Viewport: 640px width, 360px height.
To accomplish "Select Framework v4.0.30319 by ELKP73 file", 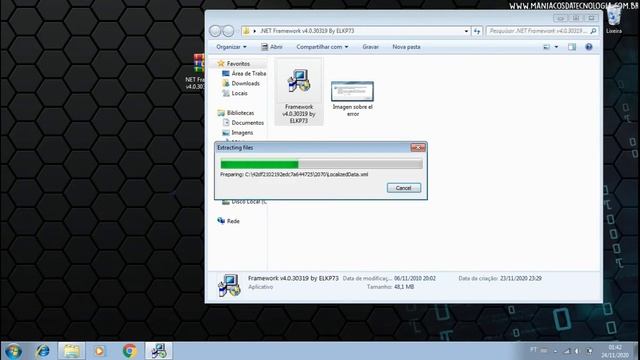I will click(x=299, y=91).
